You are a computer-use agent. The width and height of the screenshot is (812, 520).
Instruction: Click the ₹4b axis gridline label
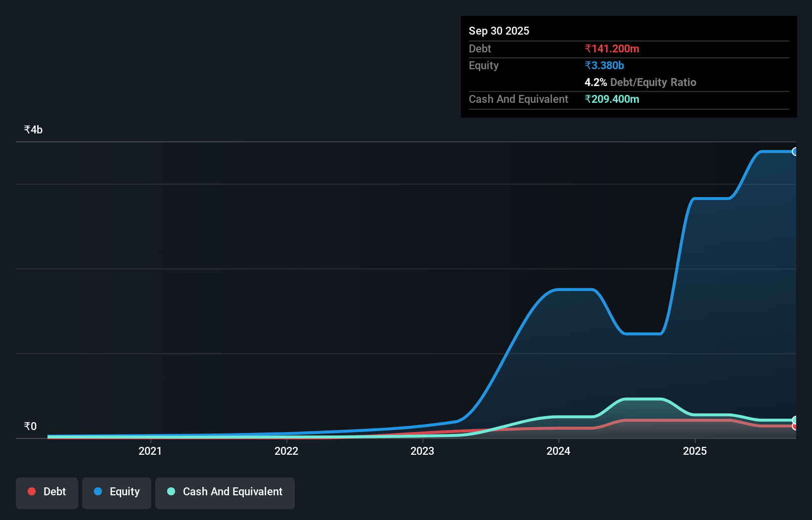coord(33,129)
